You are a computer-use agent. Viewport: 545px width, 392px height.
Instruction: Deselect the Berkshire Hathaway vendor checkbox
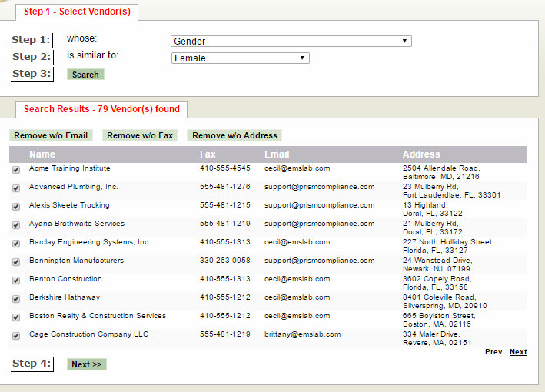point(16,299)
